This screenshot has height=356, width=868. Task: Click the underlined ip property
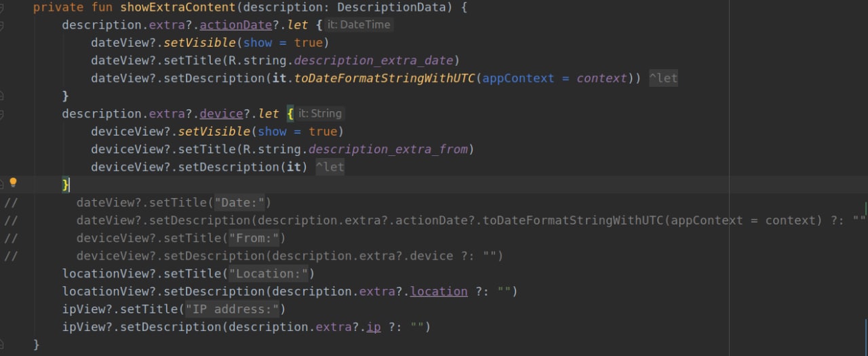374,327
